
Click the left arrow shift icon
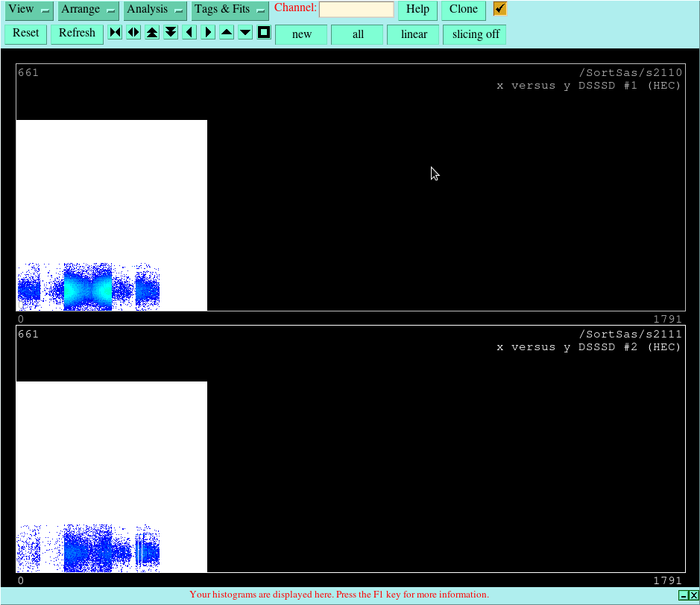point(190,32)
